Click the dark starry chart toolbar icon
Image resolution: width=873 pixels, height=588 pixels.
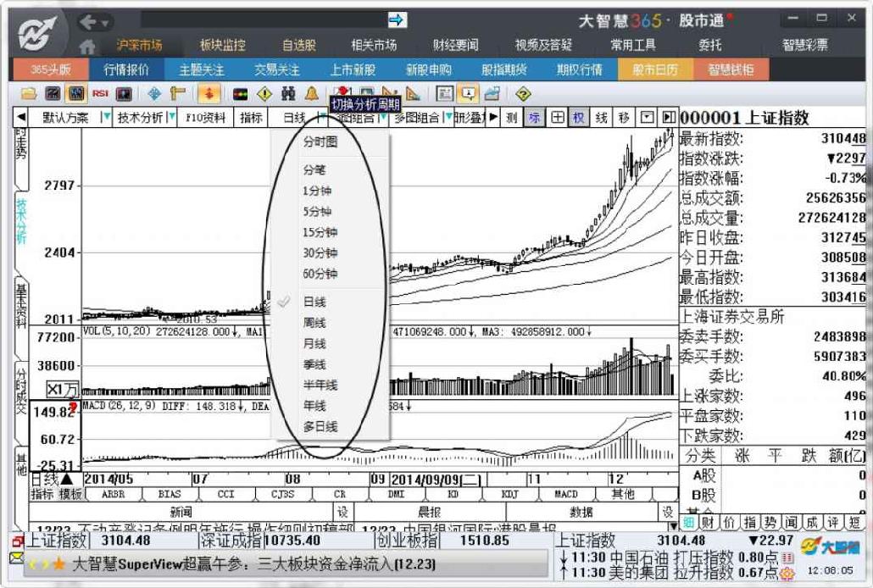[x=124, y=93]
